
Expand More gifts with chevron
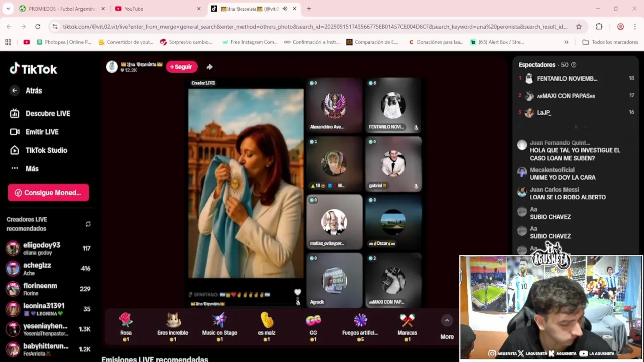tap(447, 321)
